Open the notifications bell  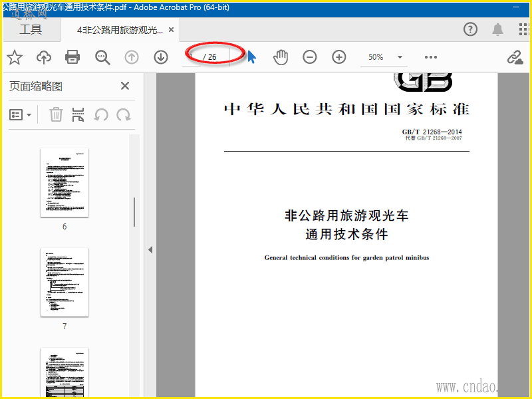coord(497,29)
